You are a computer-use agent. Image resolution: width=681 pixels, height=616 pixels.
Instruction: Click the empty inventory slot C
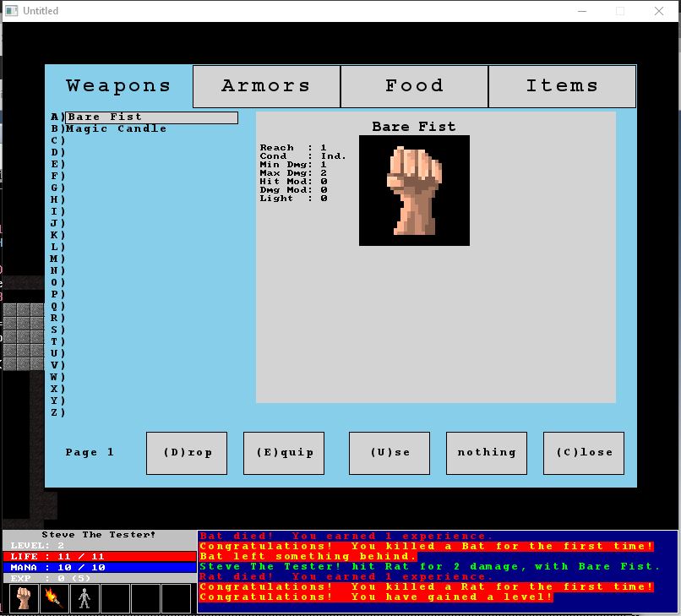click(144, 141)
